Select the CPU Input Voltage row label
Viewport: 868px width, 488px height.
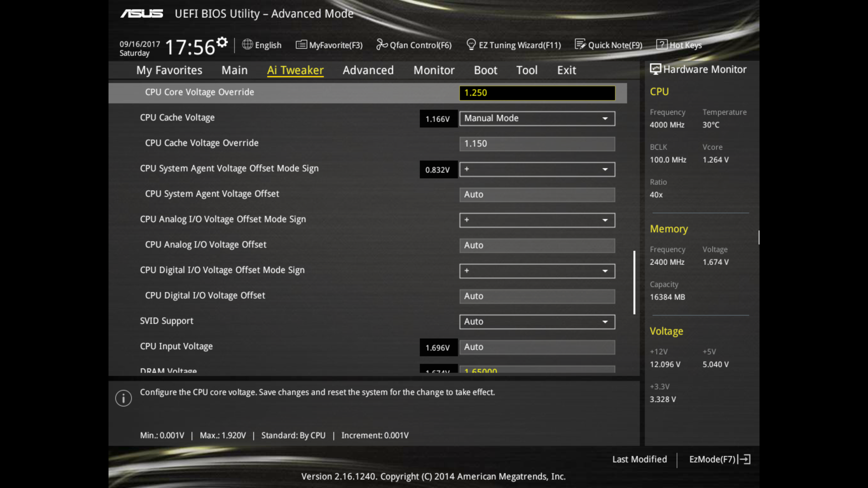pyautogui.click(x=176, y=347)
